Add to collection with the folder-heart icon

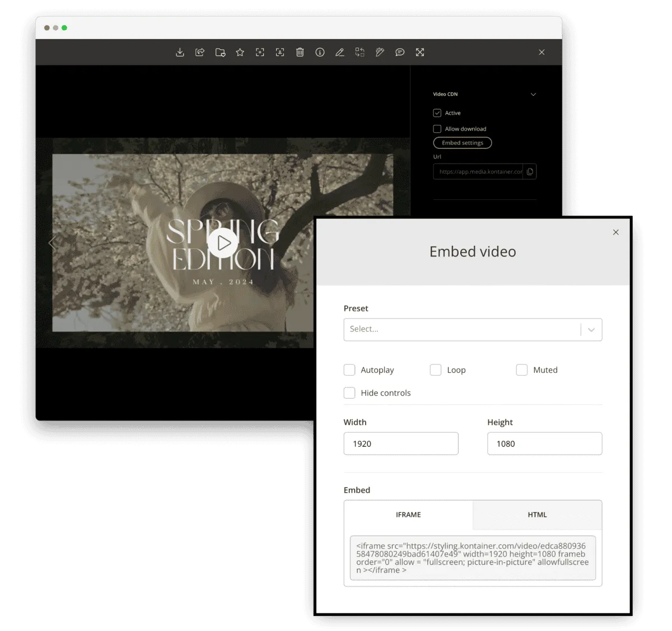tap(220, 52)
